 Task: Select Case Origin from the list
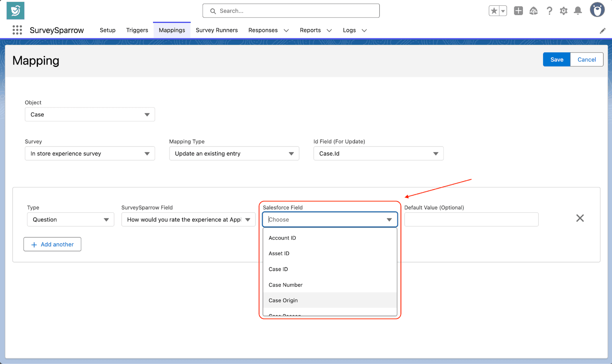283,301
